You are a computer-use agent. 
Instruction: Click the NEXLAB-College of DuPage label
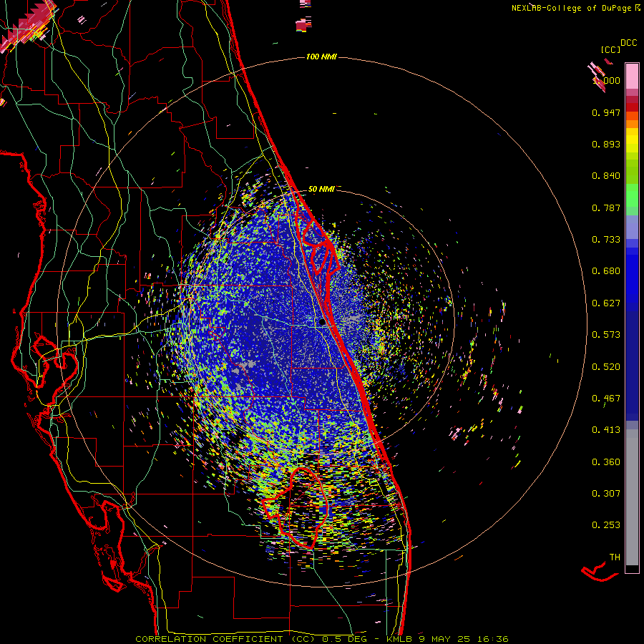click(x=572, y=8)
